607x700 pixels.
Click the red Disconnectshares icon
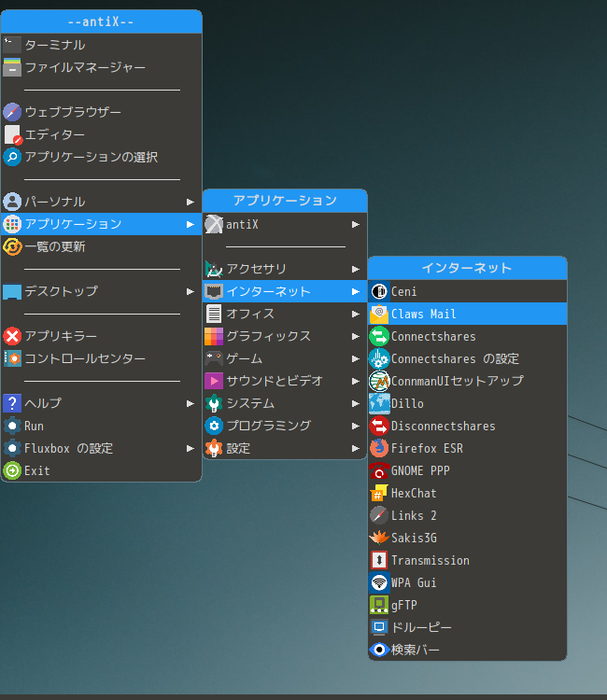point(379,426)
